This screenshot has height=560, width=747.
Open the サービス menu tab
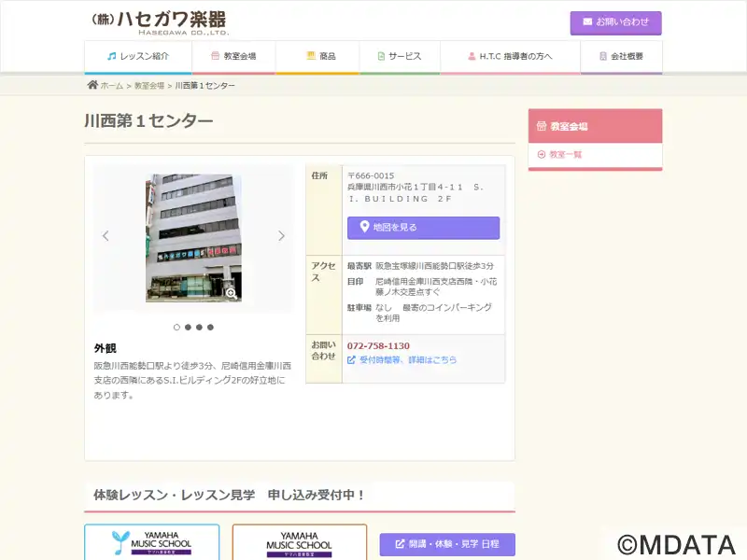[x=400, y=56]
